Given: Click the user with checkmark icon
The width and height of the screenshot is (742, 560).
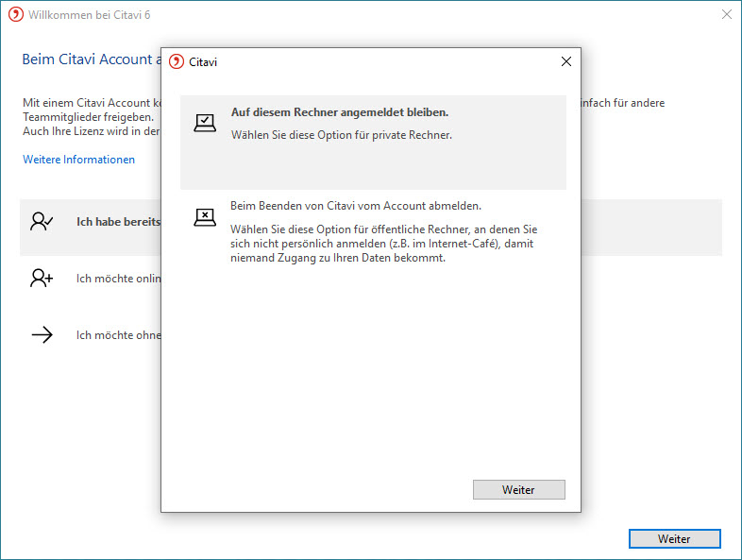Looking at the screenshot, I should (42, 222).
